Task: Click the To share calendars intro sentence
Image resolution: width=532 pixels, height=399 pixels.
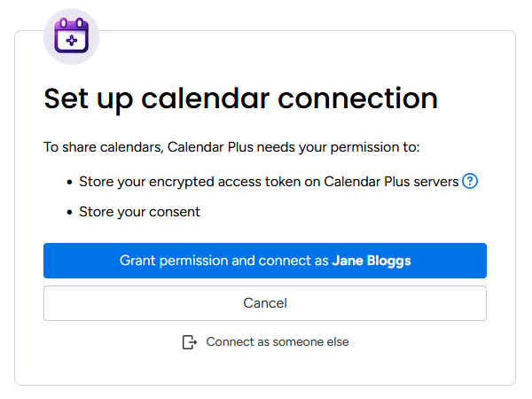Action: 231,146
